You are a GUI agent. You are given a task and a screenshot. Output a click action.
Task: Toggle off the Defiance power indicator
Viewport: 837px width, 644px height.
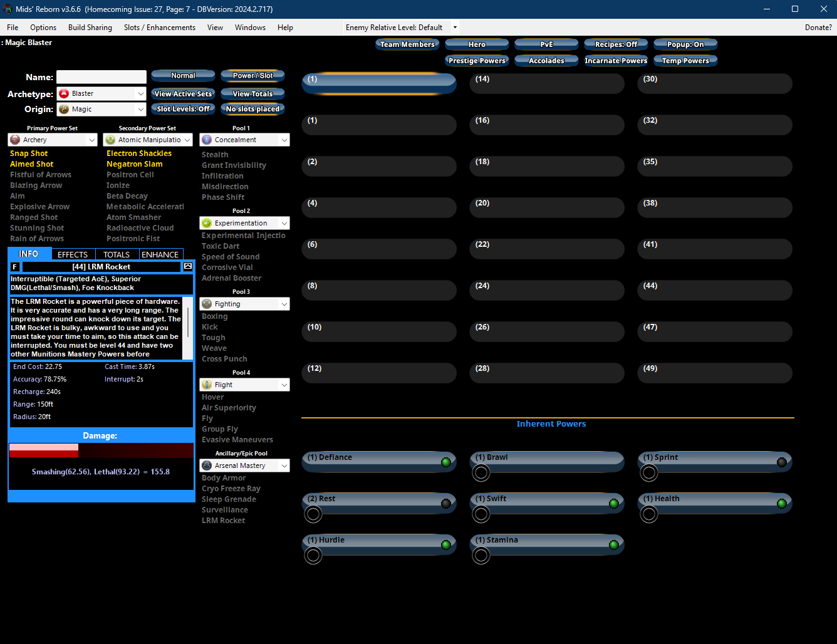coord(446,462)
